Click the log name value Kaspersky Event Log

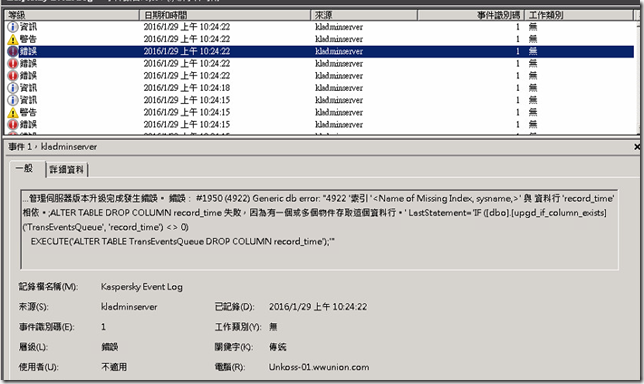click(x=142, y=287)
